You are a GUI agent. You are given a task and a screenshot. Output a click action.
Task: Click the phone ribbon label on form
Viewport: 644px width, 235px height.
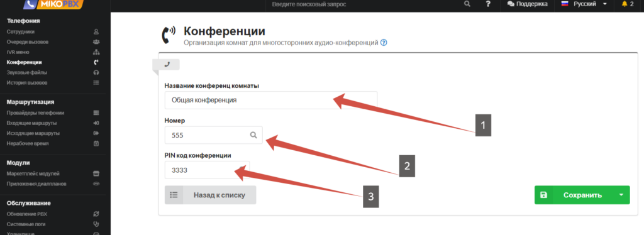coord(167,64)
